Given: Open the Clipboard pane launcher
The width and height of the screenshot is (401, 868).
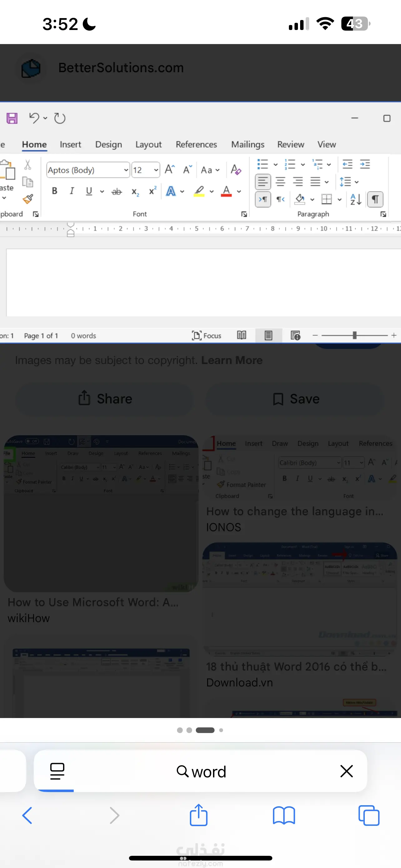Looking at the screenshot, I should tap(36, 214).
